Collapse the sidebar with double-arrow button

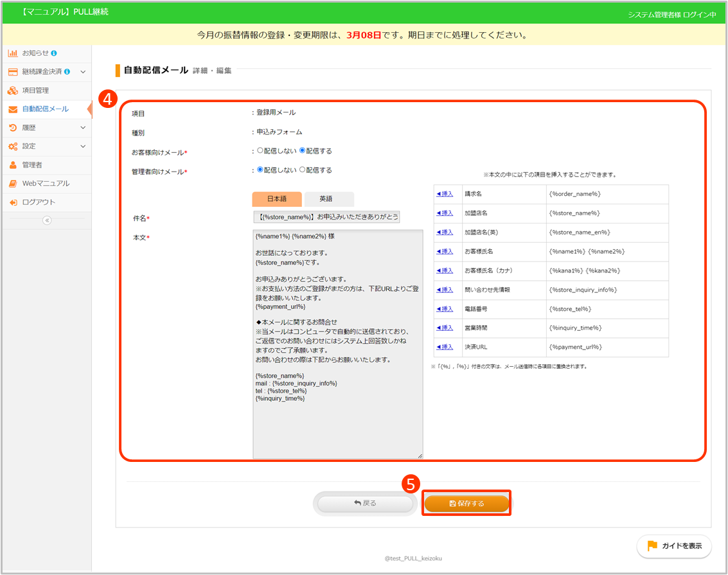[46, 220]
